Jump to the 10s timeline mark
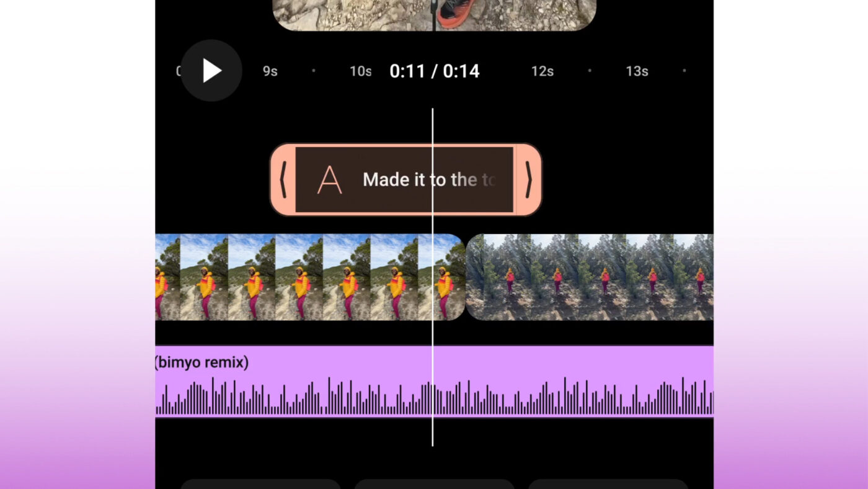 (360, 71)
